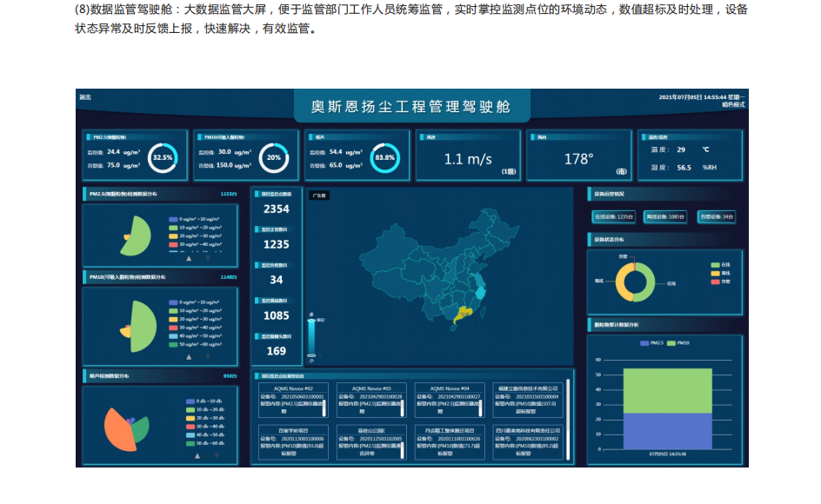Click the 32.5% PM2.5 gauge ring
The height and width of the screenshot is (504, 821).
coord(163,157)
